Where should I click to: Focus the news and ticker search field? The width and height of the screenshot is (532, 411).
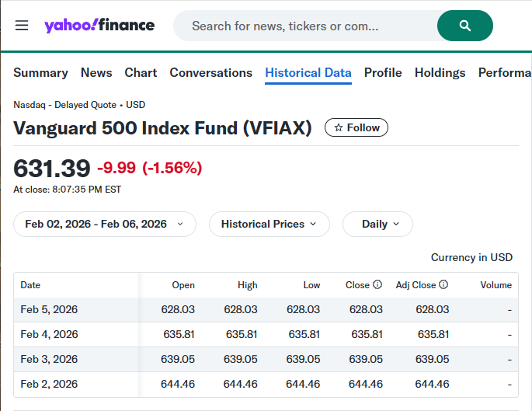(x=305, y=26)
